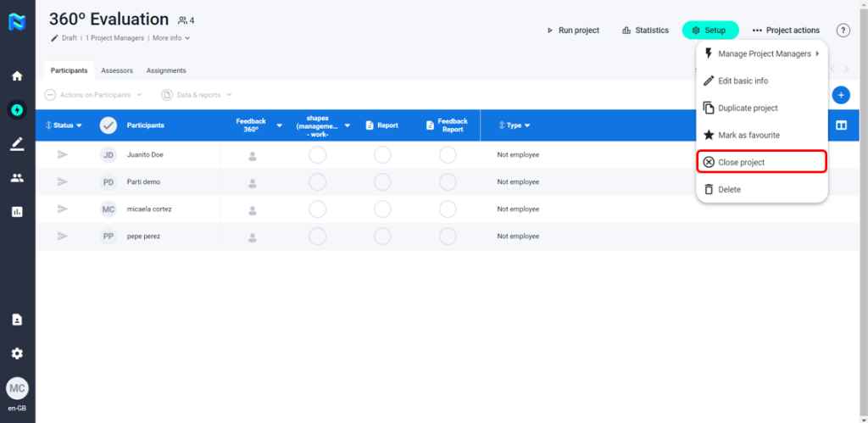Toggle shapes circle for Juanito Doe

317,155
